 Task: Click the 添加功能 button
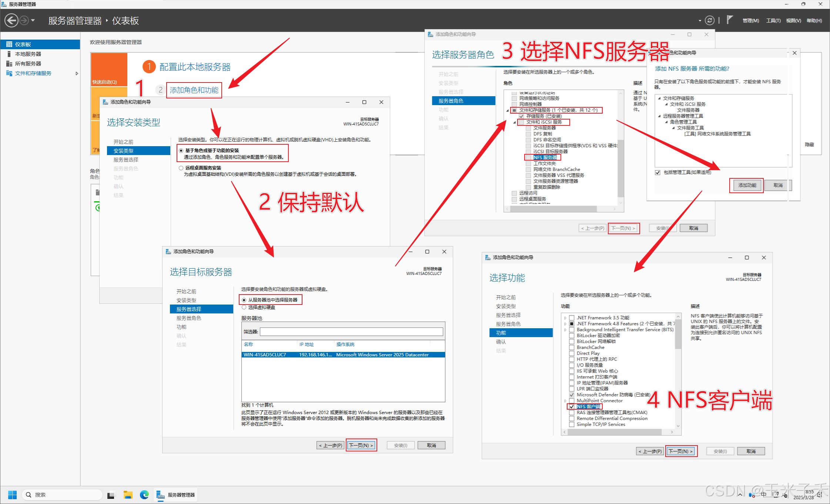(747, 185)
